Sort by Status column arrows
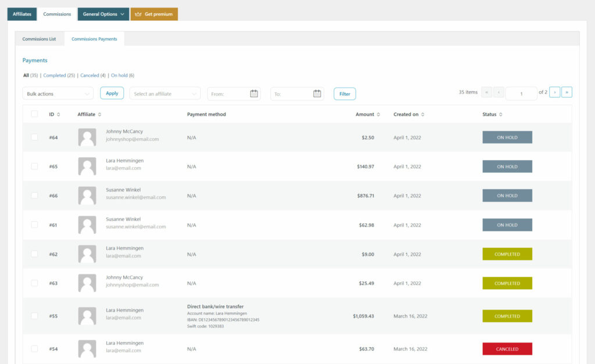The image size is (595, 364). pos(501,114)
